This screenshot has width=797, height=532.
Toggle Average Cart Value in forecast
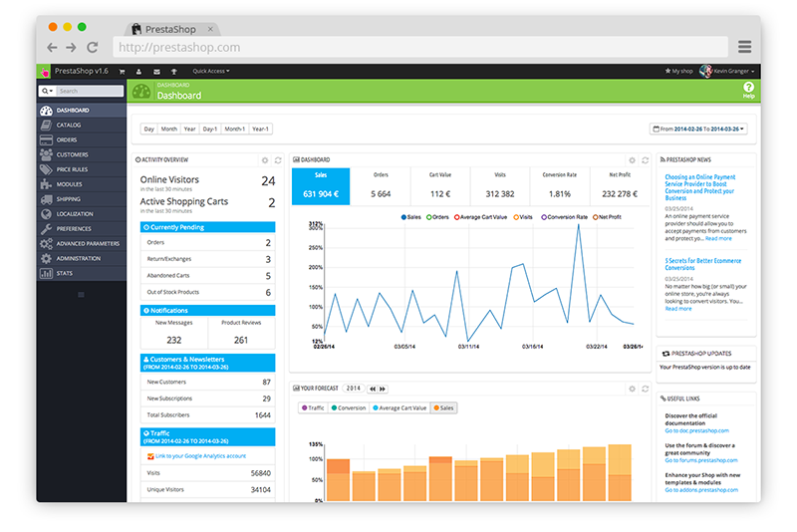(x=399, y=408)
